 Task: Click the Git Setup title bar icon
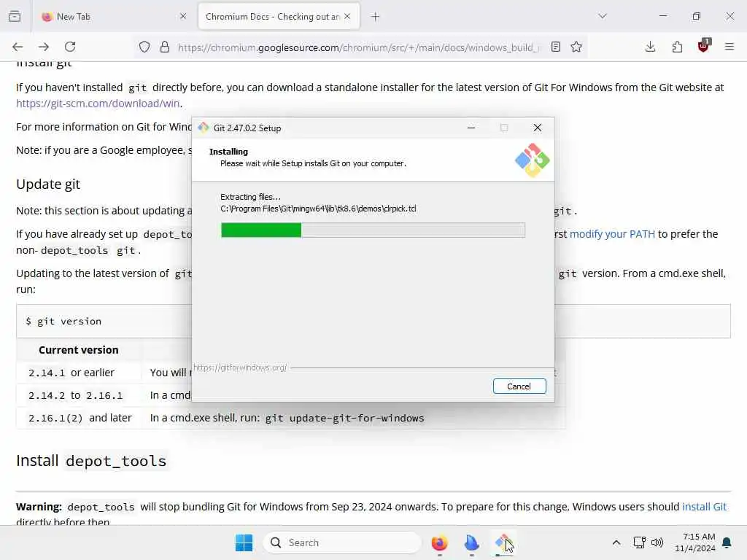click(204, 128)
